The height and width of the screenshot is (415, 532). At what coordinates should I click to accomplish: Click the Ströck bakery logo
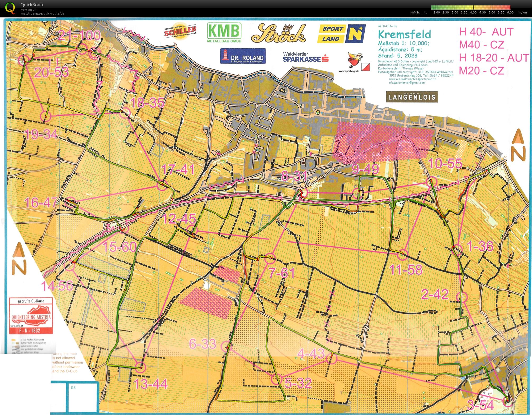pos(279,33)
